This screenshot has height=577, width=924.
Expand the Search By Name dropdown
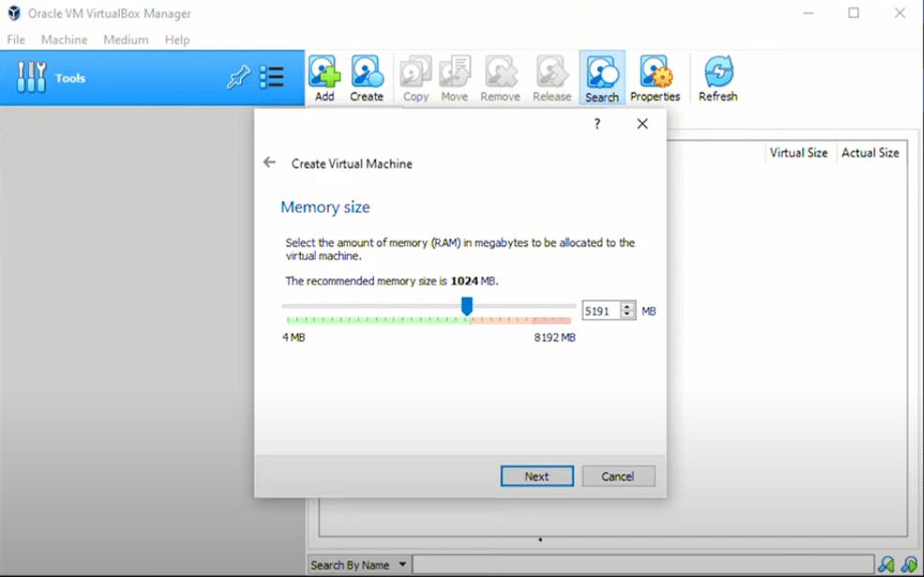[403, 565]
